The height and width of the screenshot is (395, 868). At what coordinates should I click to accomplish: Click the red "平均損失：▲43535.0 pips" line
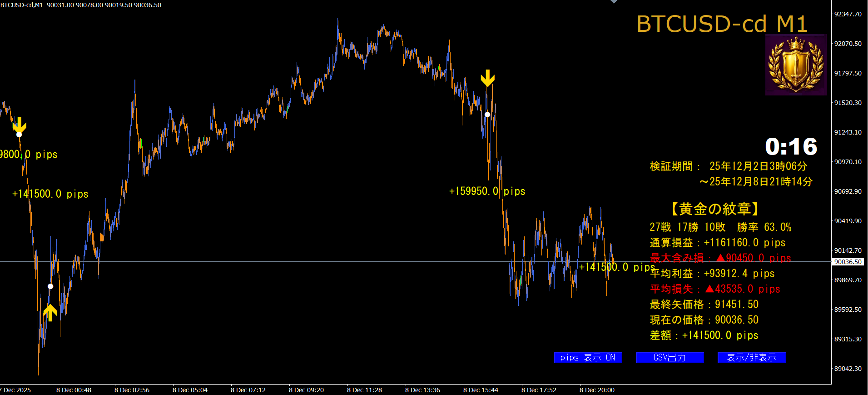tap(715, 289)
